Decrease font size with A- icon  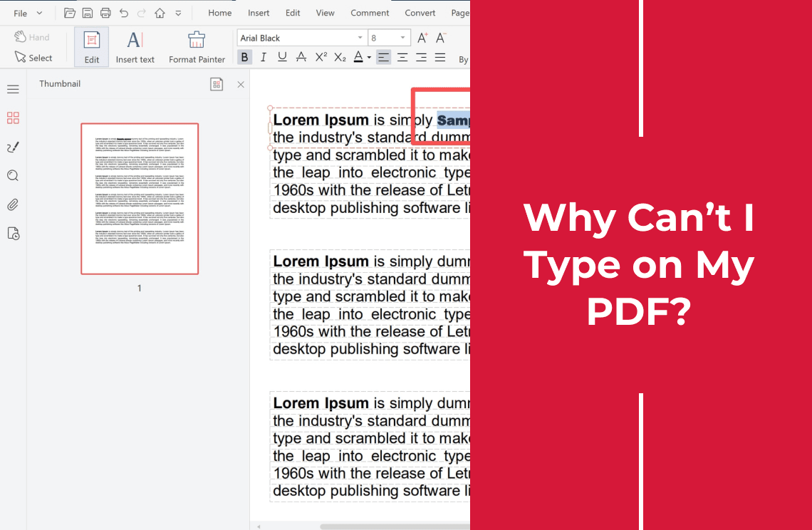tap(441, 38)
